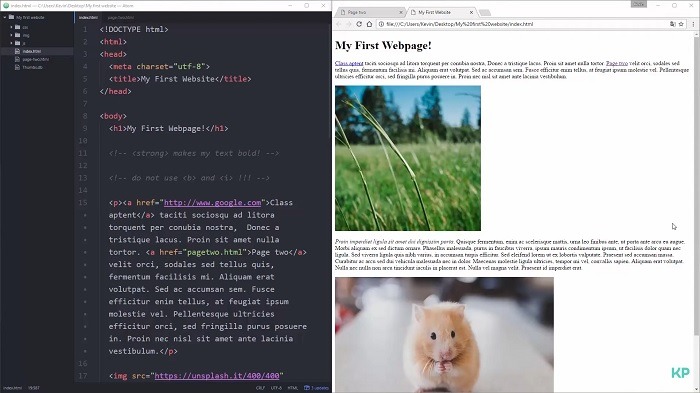Screen dimensions: 700x393
Task: Click the translate icon in address bar
Action: (672, 24)
